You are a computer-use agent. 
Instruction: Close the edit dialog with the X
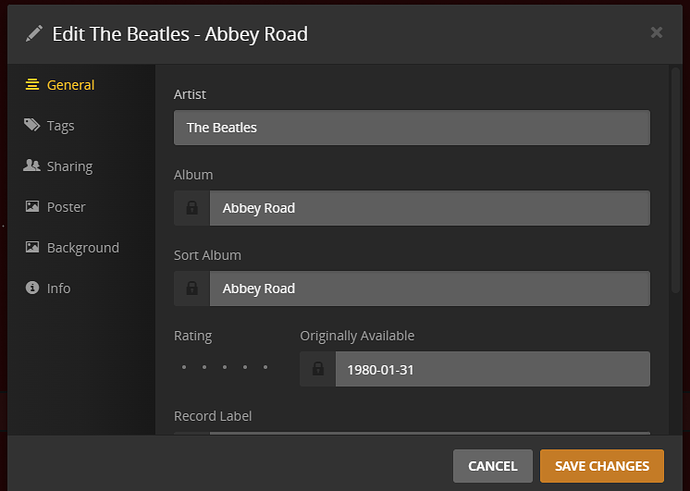pyautogui.click(x=657, y=33)
